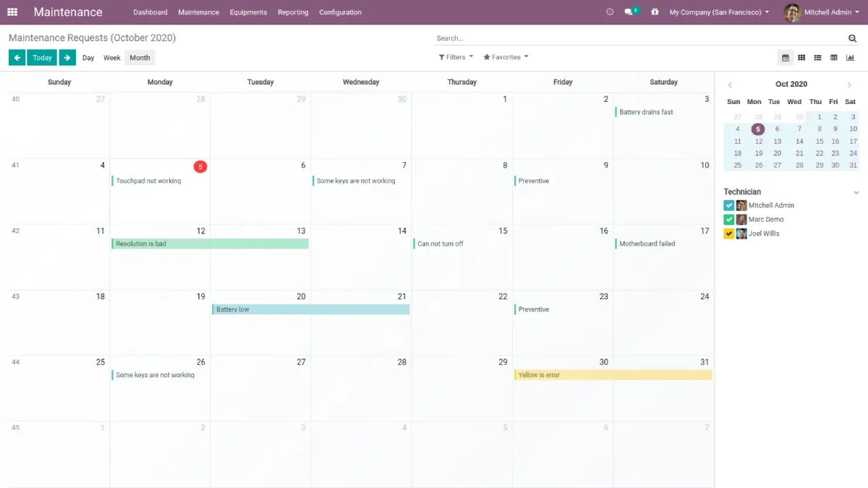Mini calendar next month arrow
The image size is (868, 488).
(x=850, y=85)
